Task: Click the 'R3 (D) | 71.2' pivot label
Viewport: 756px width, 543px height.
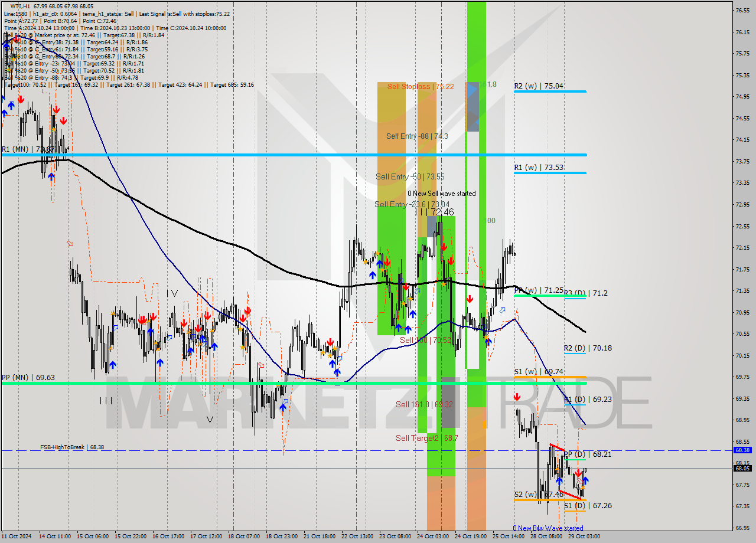Action: pos(585,293)
